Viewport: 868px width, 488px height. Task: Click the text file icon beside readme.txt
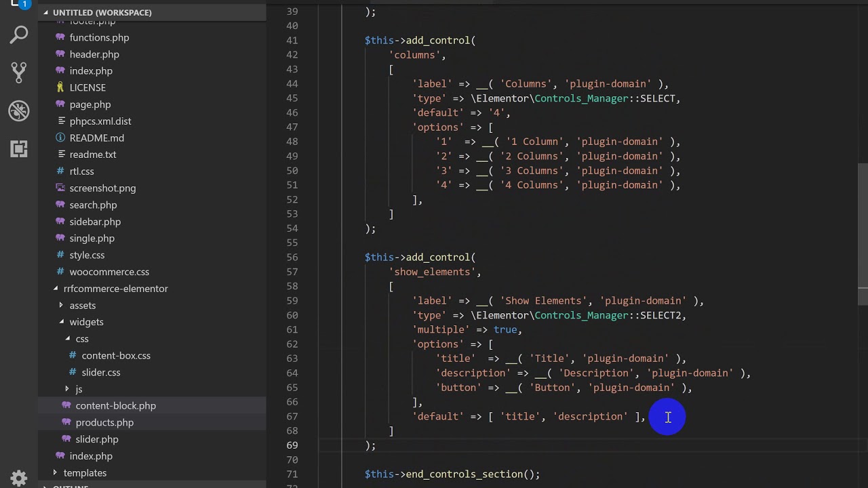coord(60,155)
